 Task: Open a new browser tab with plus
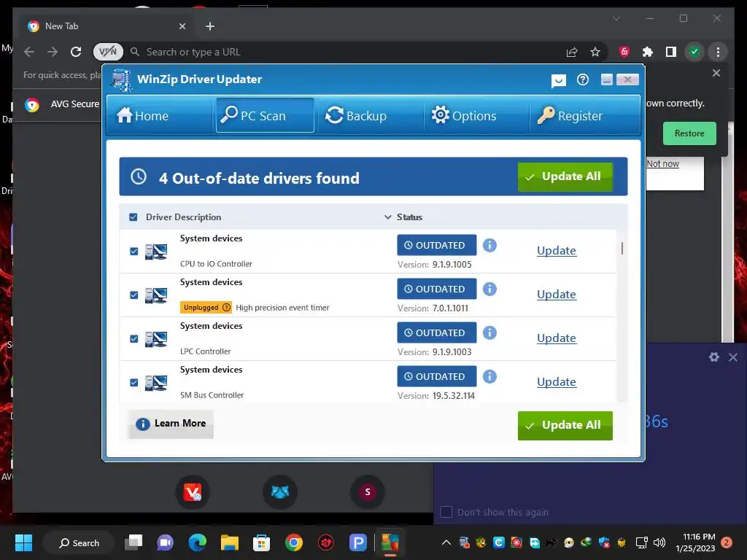coord(210,26)
